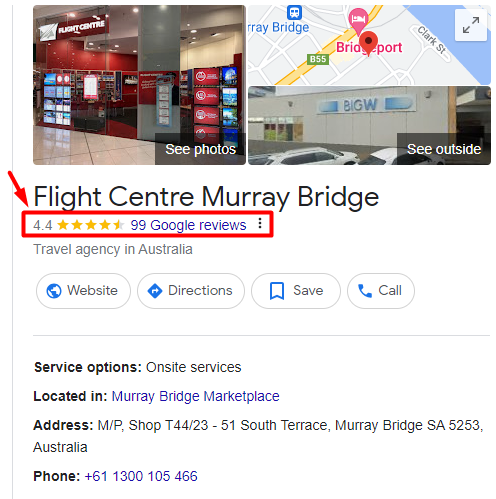Click the B55 road badge on map
The image size is (496, 499).
click(318, 59)
